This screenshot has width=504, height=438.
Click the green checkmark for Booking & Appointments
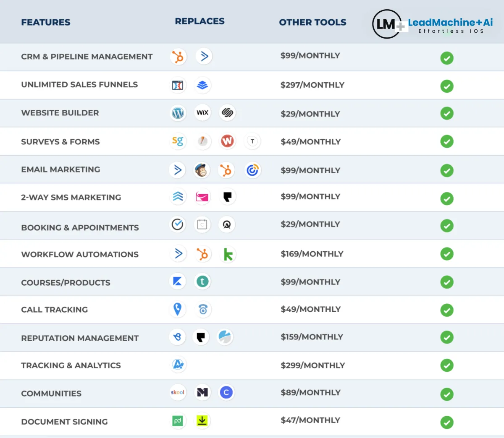pyautogui.click(x=447, y=226)
